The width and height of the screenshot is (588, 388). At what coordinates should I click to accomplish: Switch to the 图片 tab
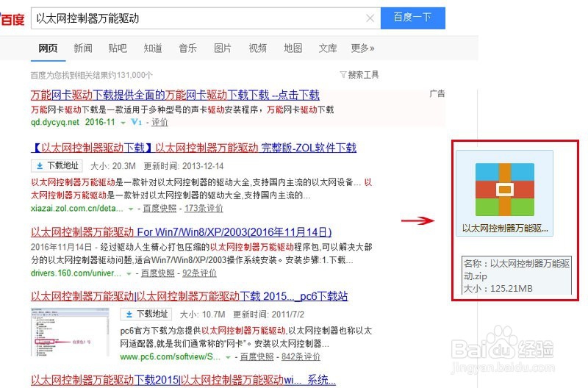pyautogui.click(x=223, y=48)
